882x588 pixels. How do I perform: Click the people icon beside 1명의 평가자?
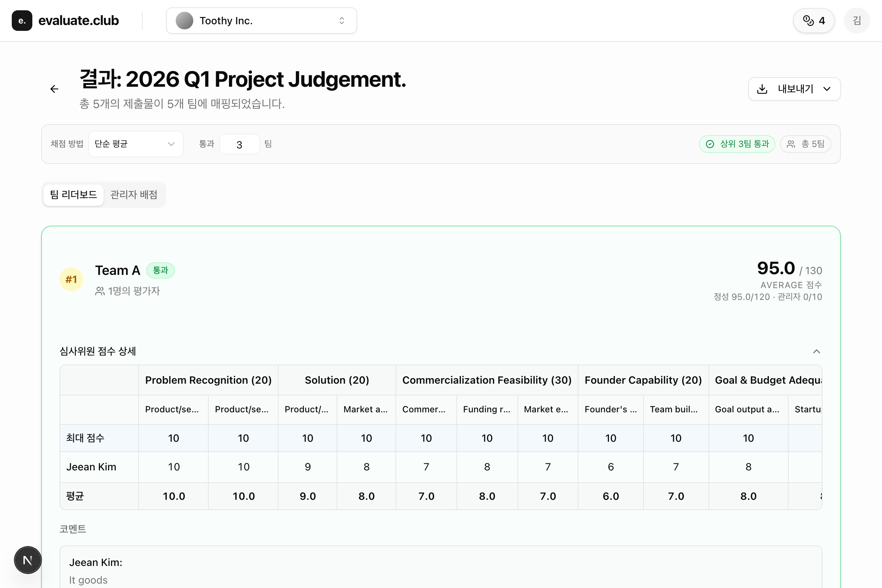point(100,291)
